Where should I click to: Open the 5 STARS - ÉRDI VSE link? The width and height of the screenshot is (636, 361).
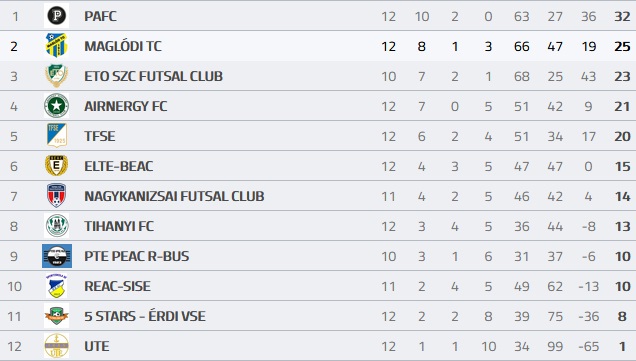[145, 316]
